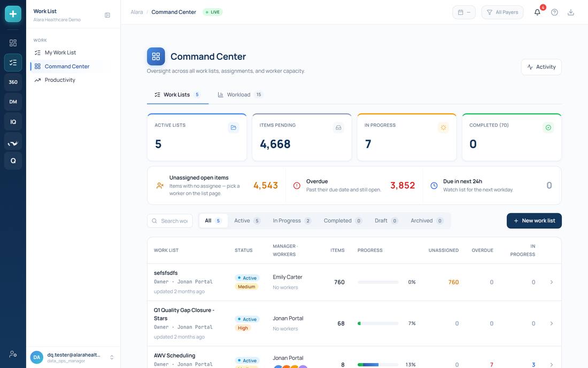The image size is (588, 368).
Task: Click the AWV Scheduling 13% progress bar
Action: coord(378,365)
